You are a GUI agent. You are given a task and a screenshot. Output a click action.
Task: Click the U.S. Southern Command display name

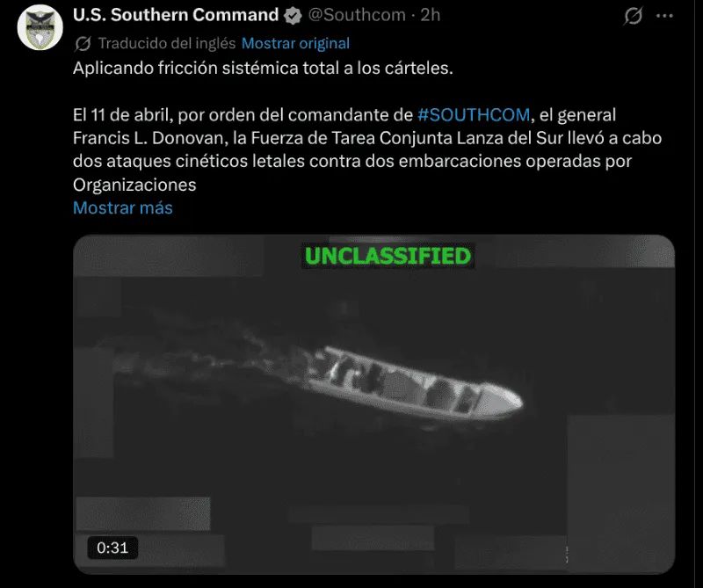point(176,15)
